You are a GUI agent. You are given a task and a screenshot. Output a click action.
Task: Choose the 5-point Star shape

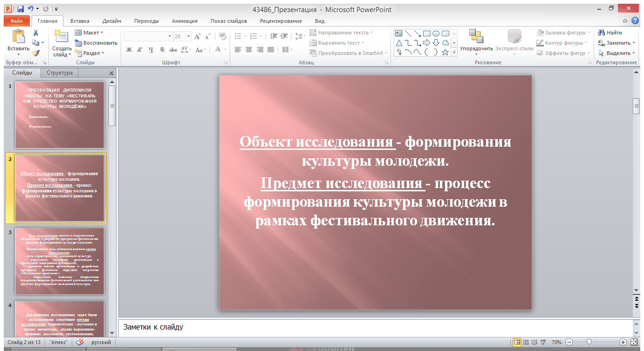point(445,52)
